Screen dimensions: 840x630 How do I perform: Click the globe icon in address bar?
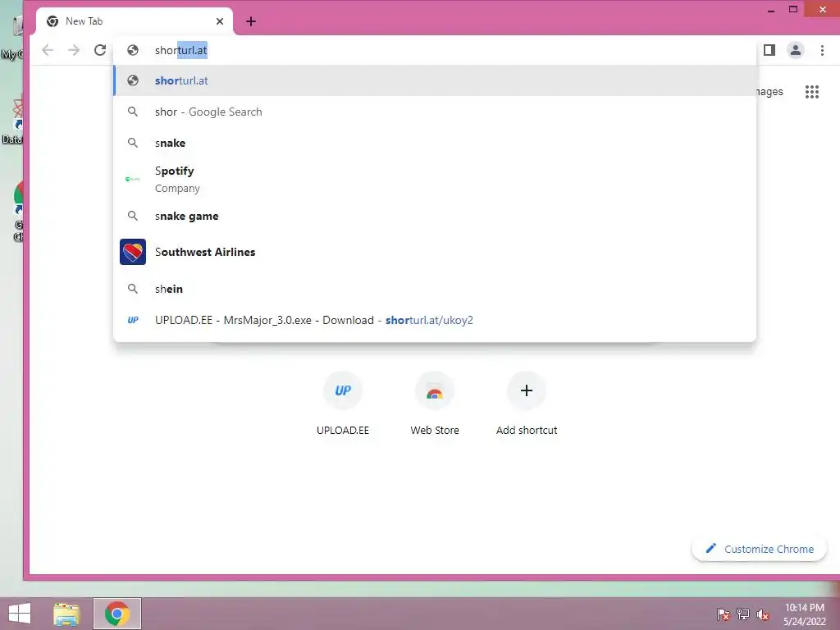133,50
